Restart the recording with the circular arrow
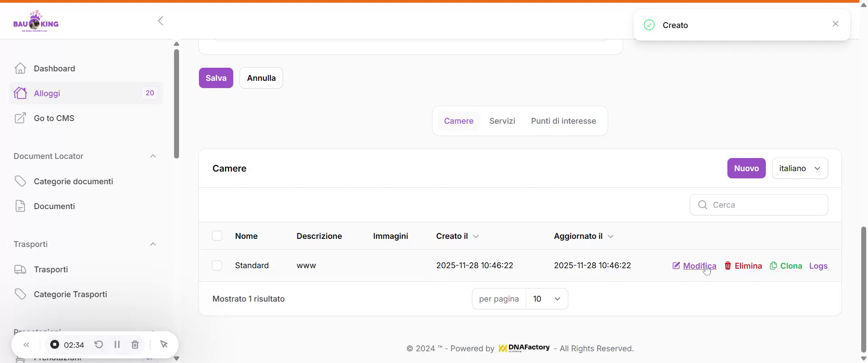The image size is (868, 363). coord(99,344)
